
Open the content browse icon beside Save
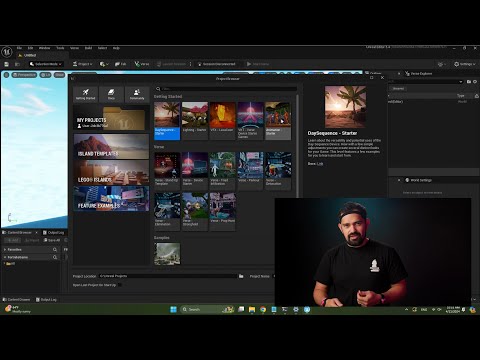tap(17, 64)
